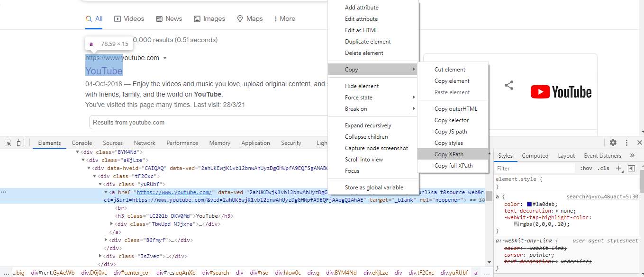
Task: Click the computed styles sidebar icon
Action: click(x=631, y=168)
